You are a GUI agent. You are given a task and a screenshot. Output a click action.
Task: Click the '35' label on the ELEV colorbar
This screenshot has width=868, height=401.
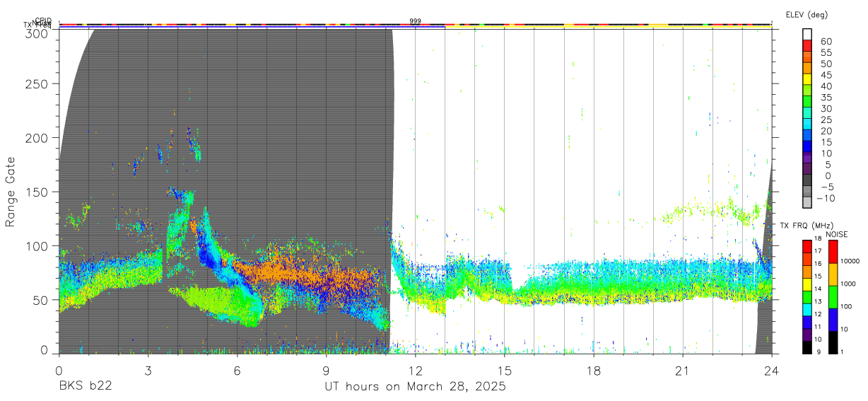pyautogui.click(x=827, y=97)
